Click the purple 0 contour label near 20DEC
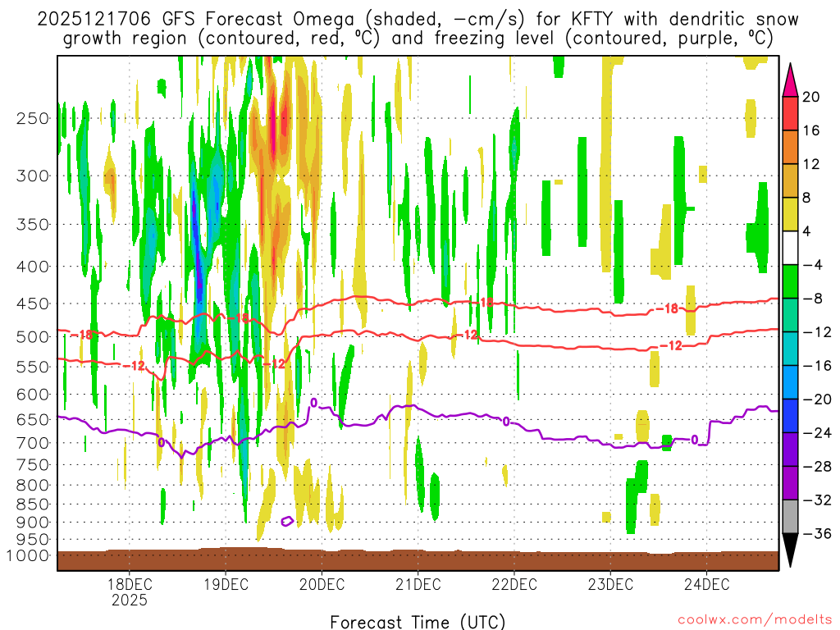 pos(313,403)
